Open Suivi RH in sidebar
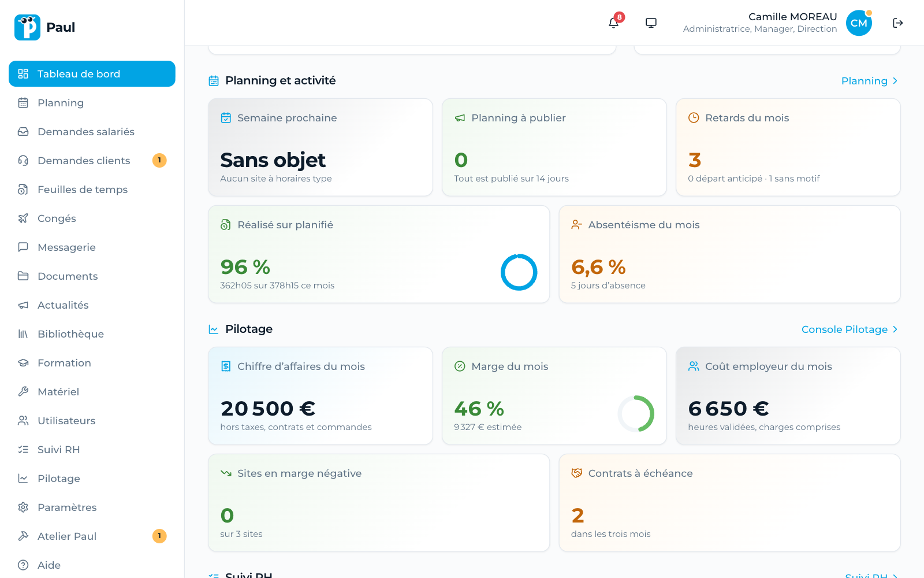The width and height of the screenshot is (924, 578). [x=92, y=450]
